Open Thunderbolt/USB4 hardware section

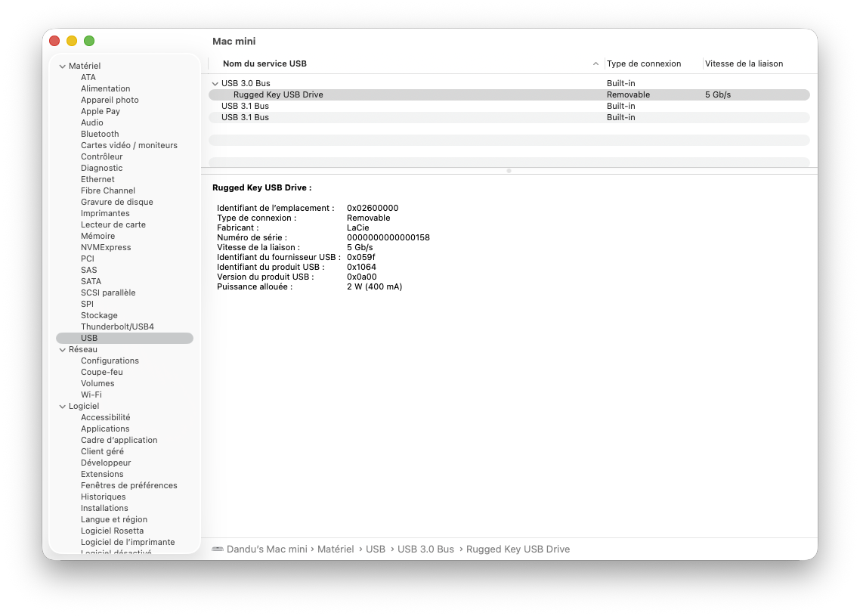(117, 327)
